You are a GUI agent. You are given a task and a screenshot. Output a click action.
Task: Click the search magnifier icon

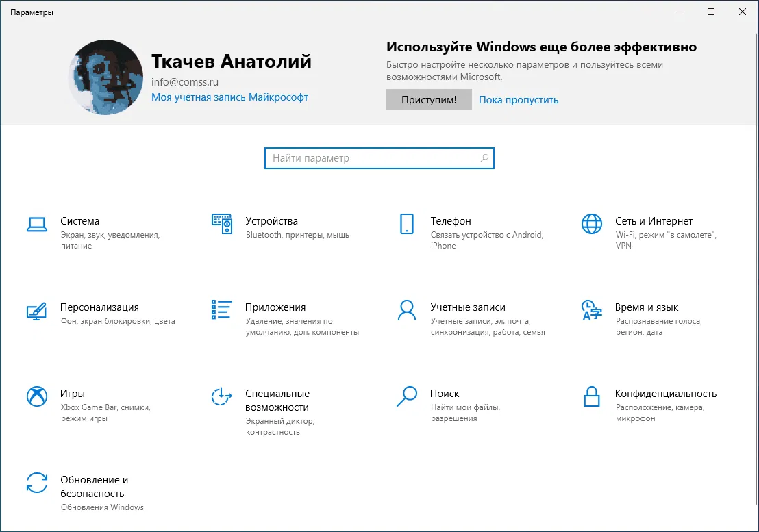click(x=485, y=157)
